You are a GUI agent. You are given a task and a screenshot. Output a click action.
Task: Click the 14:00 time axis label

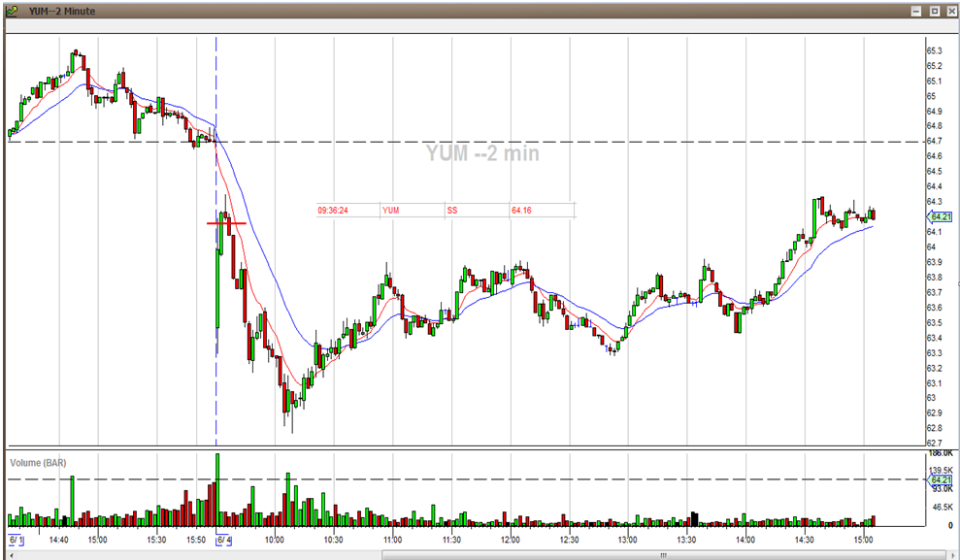(x=745, y=540)
